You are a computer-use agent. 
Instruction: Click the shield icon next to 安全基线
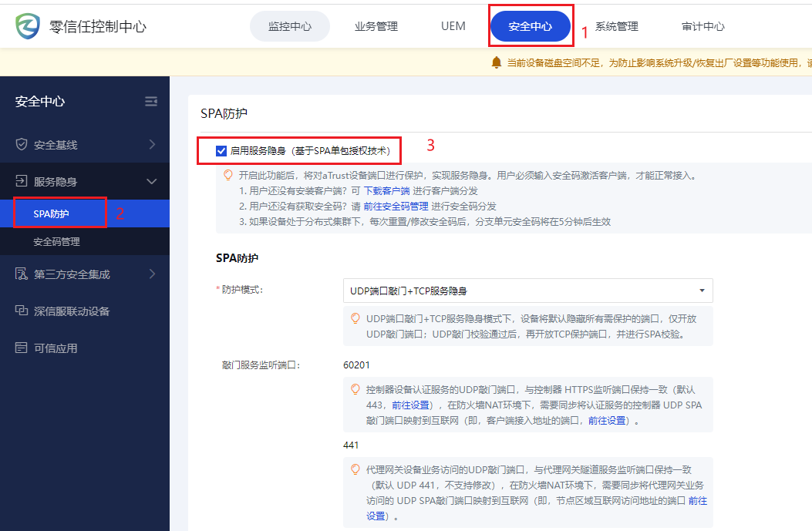pyautogui.click(x=22, y=144)
